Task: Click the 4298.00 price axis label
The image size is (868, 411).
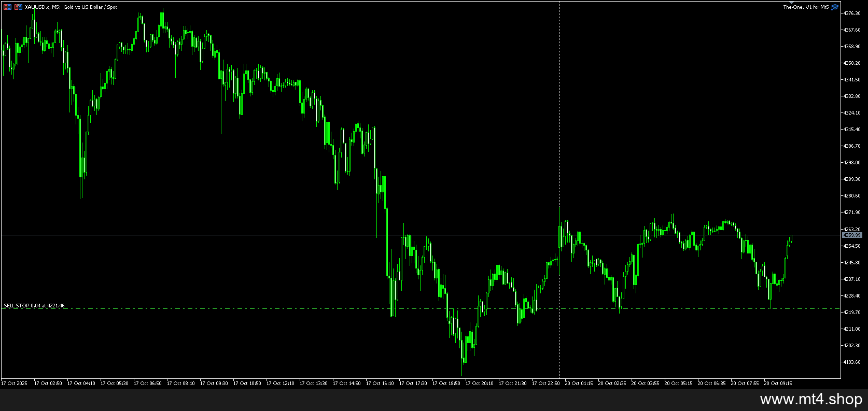Action: pyautogui.click(x=852, y=163)
